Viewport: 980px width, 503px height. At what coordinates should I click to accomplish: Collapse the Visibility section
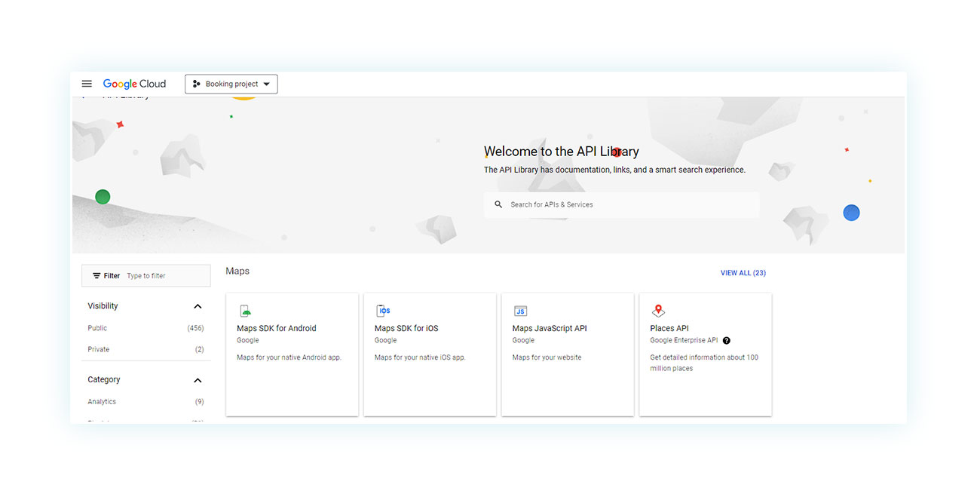point(198,306)
